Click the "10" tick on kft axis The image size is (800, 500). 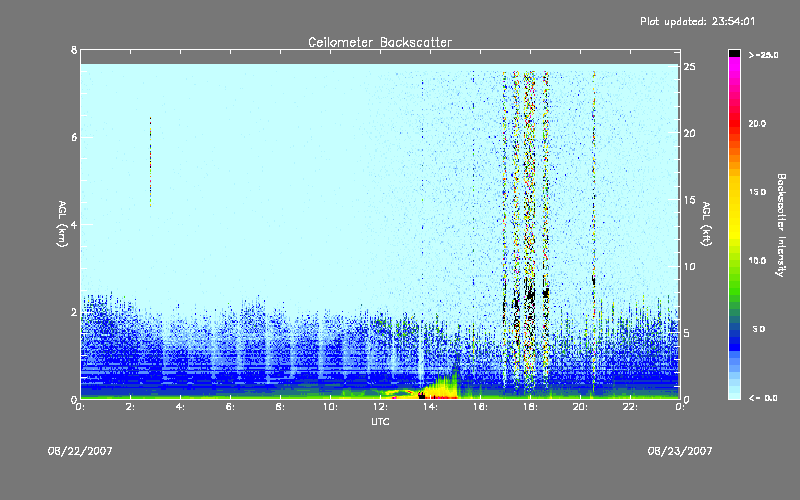pos(690,266)
